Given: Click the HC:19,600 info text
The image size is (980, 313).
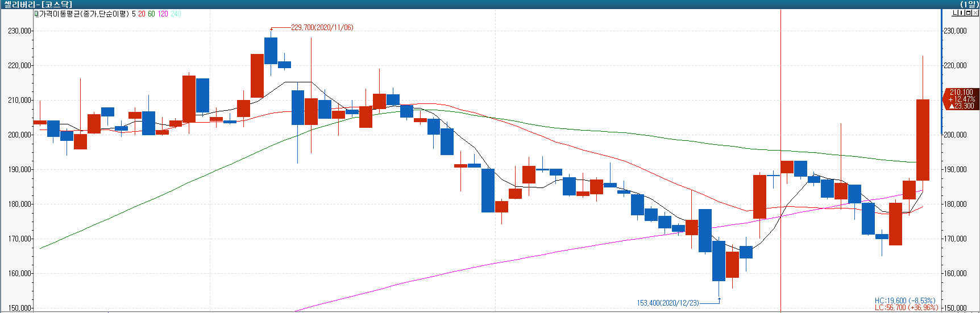Looking at the screenshot, I should (904, 301).
